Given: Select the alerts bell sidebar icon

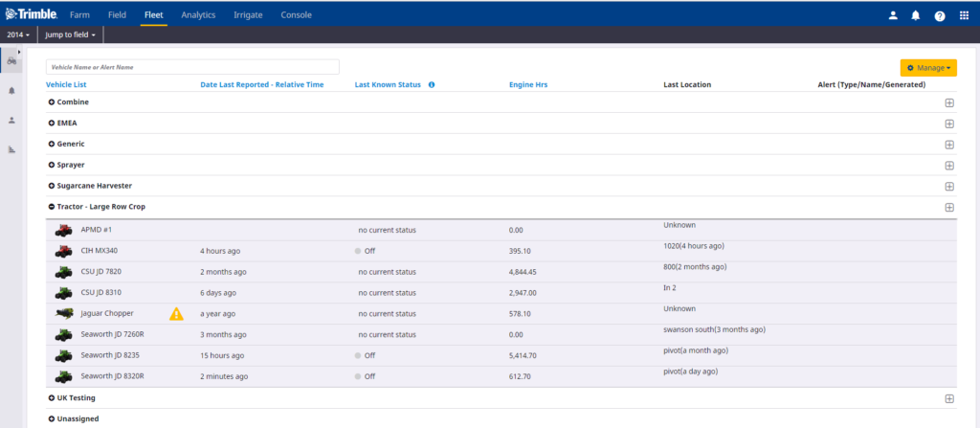Looking at the screenshot, I should [x=11, y=91].
